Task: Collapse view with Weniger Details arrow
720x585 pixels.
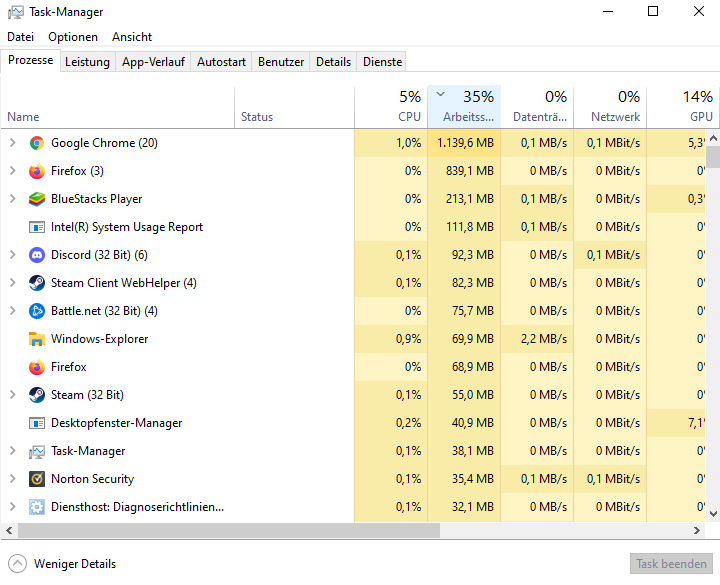Action: coord(17,564)
